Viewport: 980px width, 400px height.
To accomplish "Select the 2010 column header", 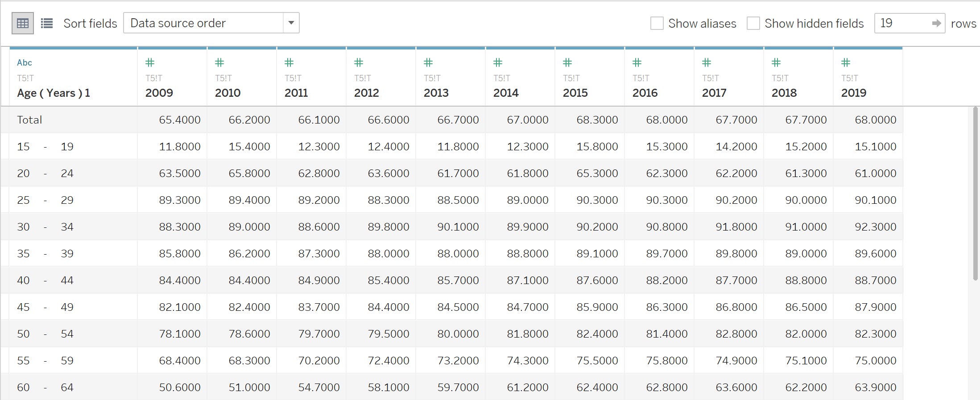I will [x=227, y=93].
